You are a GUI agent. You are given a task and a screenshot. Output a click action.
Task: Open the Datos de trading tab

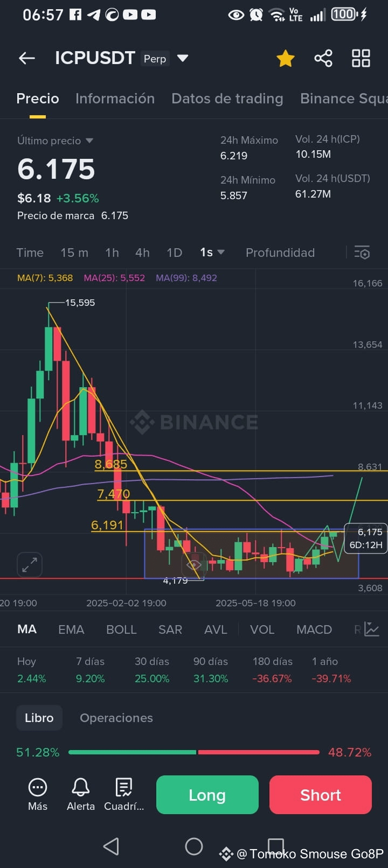(x=227, y=99)
